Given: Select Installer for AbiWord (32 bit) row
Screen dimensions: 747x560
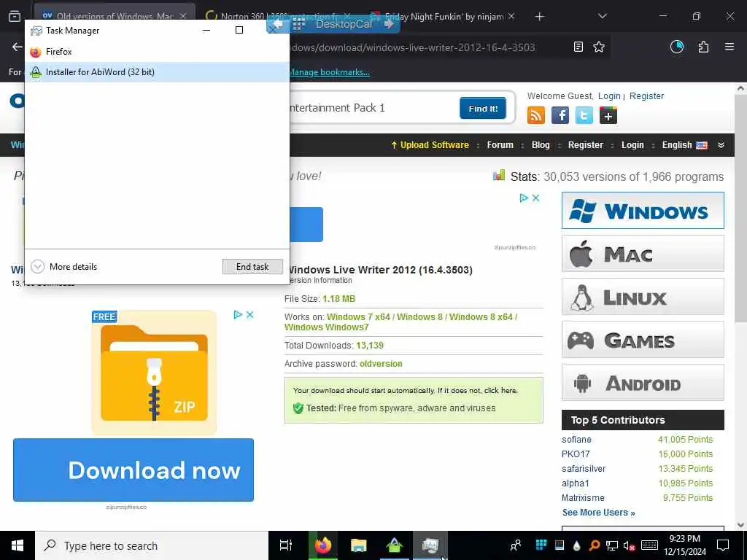Looking at the screenshot, I should 157,72.
